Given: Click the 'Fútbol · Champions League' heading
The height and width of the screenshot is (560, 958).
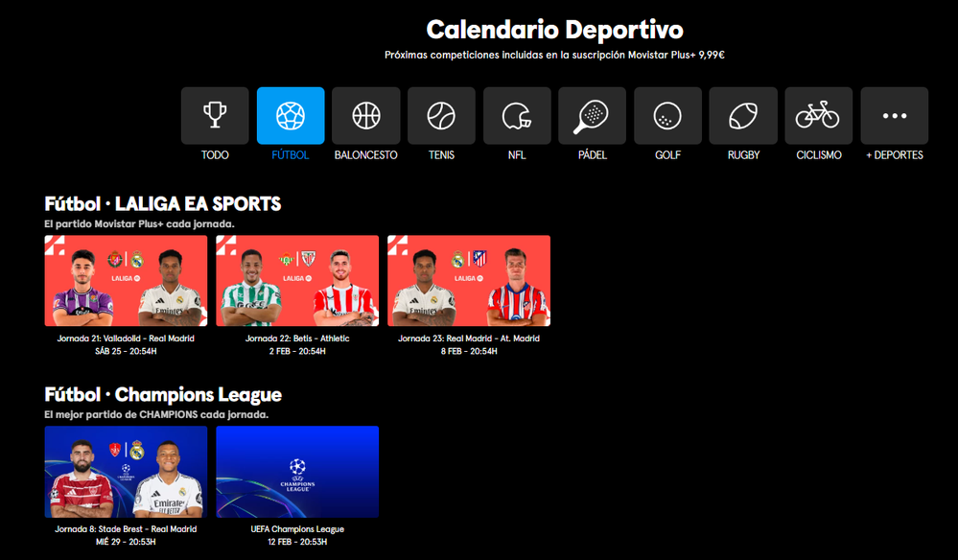Looking at the screenshot, I should [x=163, y=395].
